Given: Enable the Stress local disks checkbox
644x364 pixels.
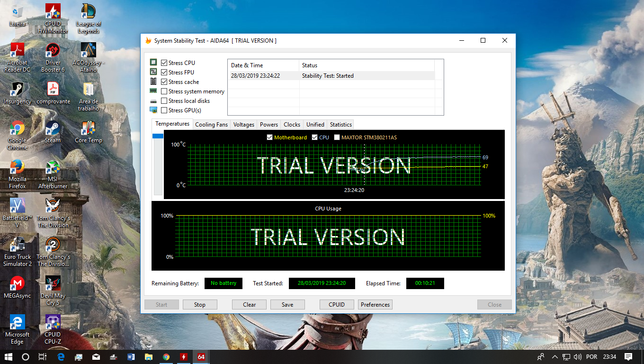Looking at the screenshot, I should point(164,100).
